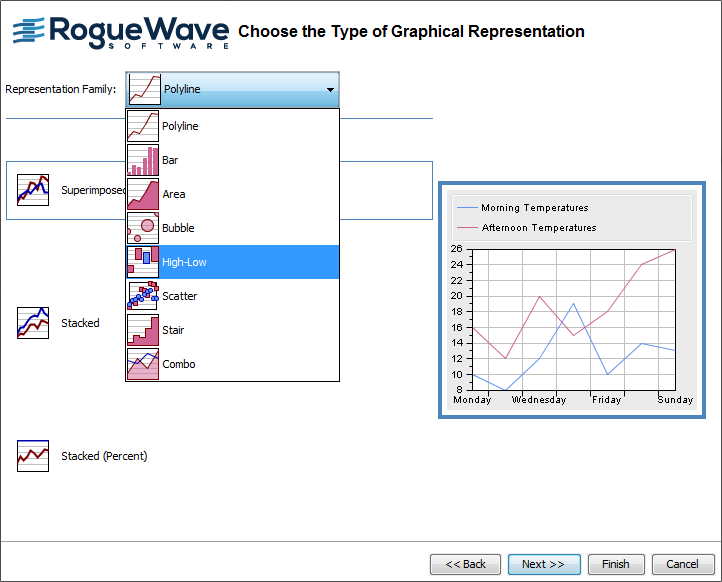This screenshot has width=722, height=582.
Task: Click the High-Low chart icon
Action: pyautogui.click(x=143, y=263)
